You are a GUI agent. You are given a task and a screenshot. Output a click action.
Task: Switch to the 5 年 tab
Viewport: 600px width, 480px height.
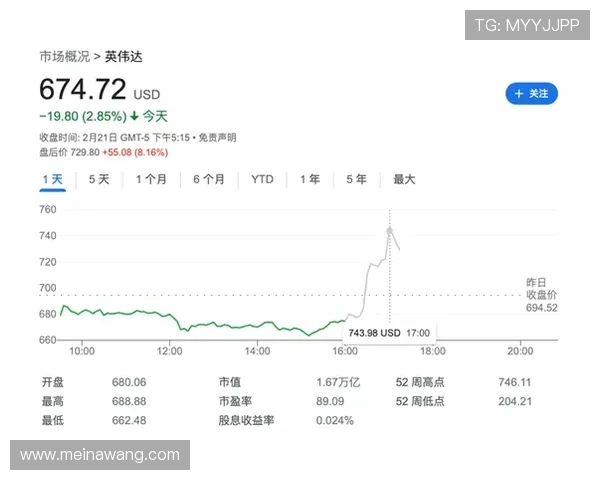click(357, 179)
